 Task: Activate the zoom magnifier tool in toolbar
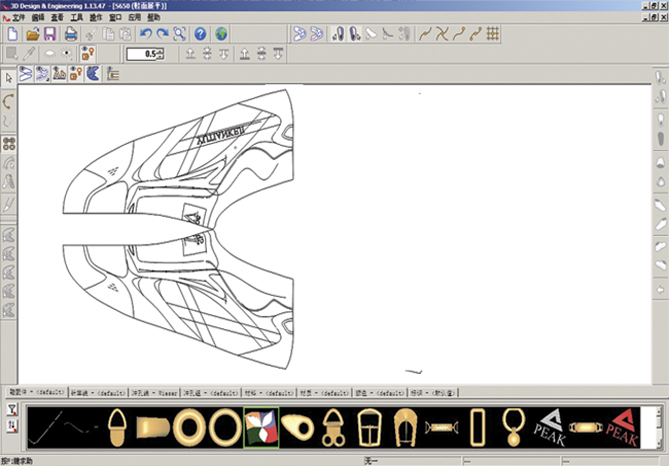click(x=179, y=34)
